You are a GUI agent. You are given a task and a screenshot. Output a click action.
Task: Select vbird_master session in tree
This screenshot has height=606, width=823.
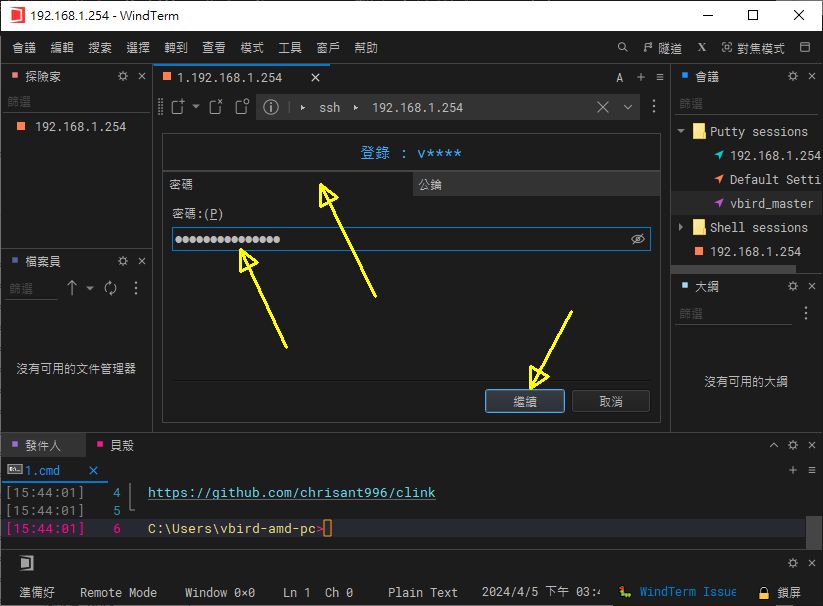pyautogui.click(x=771, y=203)
